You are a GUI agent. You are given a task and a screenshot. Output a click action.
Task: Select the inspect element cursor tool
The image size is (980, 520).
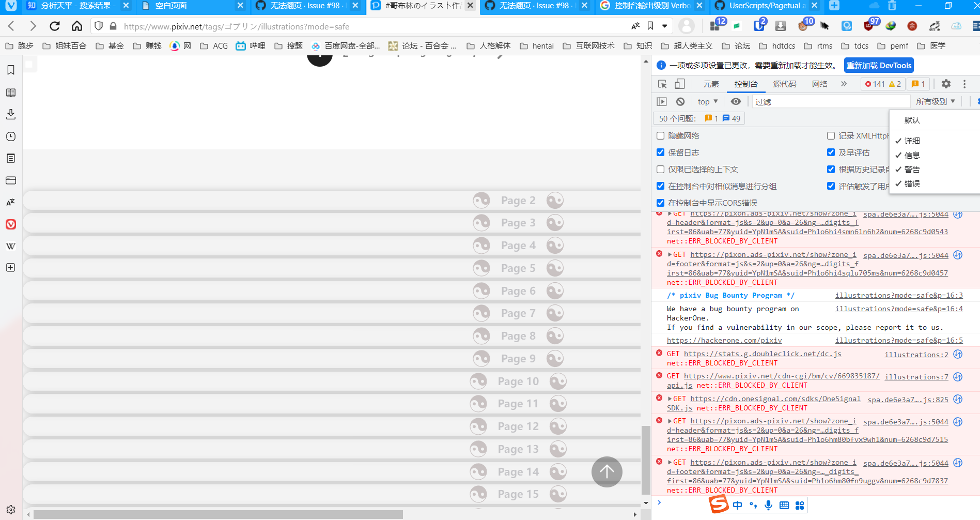tap(662, 83)
